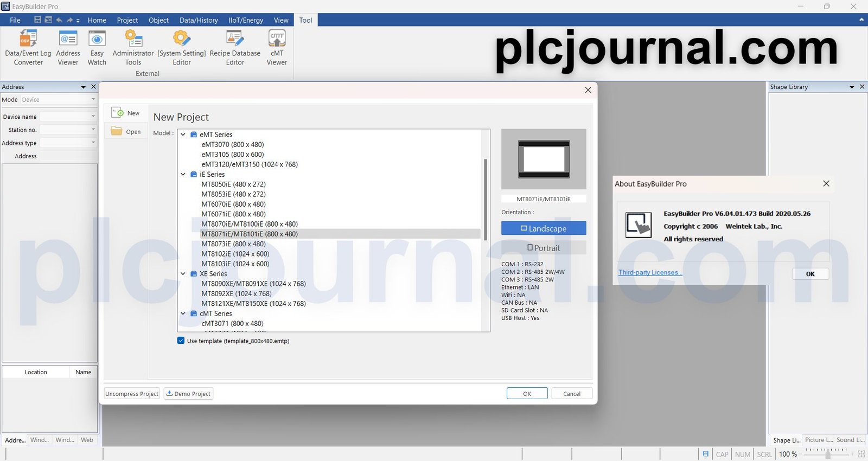Screen dimensions: 868x461
Task: Click the EasyBuilder Pro icon in About dialog
Action: [x=639, y=225]
